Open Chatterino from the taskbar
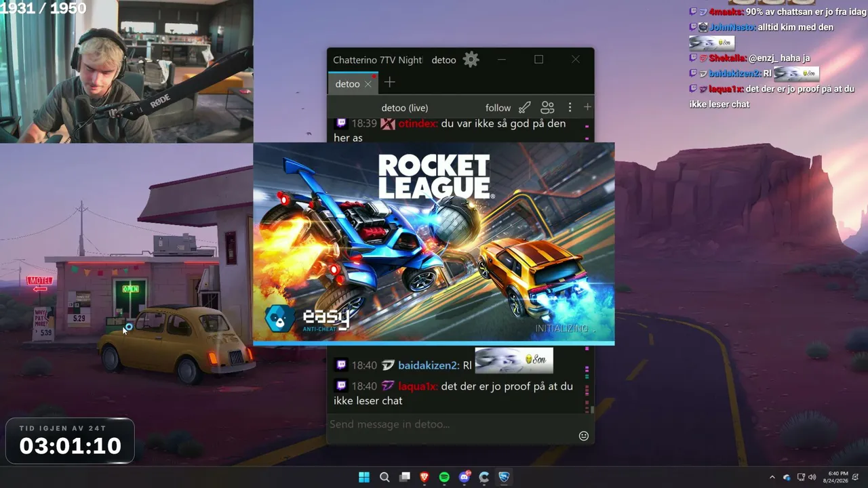The height and width of the screenshot is (488, 868). (x=484, y=477)
